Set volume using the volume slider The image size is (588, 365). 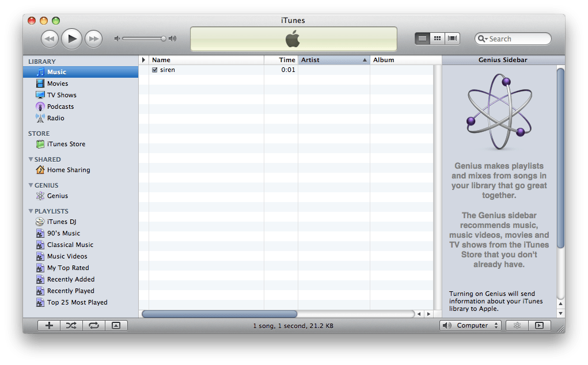pyautogui.click(x=144, y=39)
